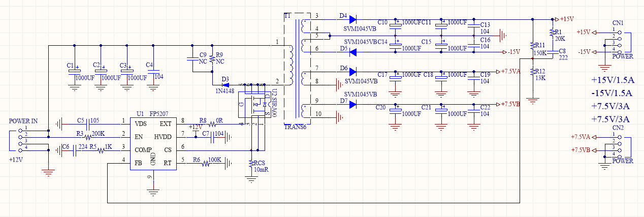Select the R11 150K resistor symbol
Screen dimensions: 644x217
coord(533,46)
